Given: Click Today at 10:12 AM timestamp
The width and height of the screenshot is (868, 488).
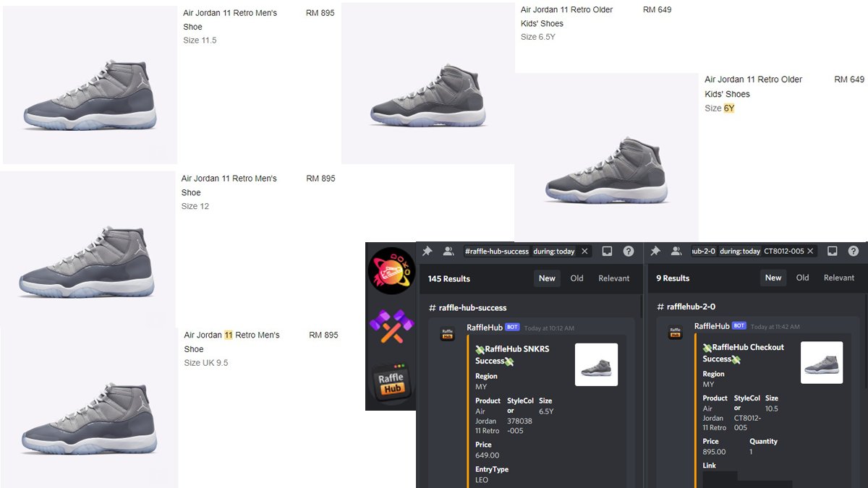Looking at the screenshot, I should point(549,328).
